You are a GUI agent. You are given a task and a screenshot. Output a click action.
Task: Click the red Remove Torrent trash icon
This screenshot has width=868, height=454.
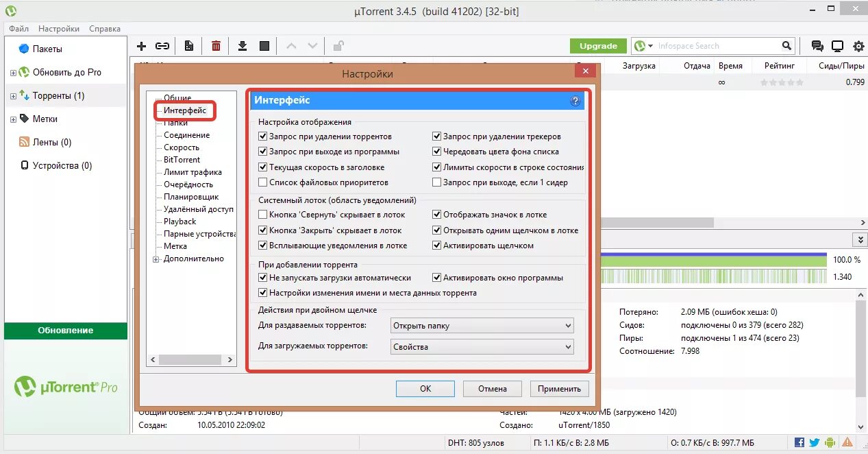(216, 46)
